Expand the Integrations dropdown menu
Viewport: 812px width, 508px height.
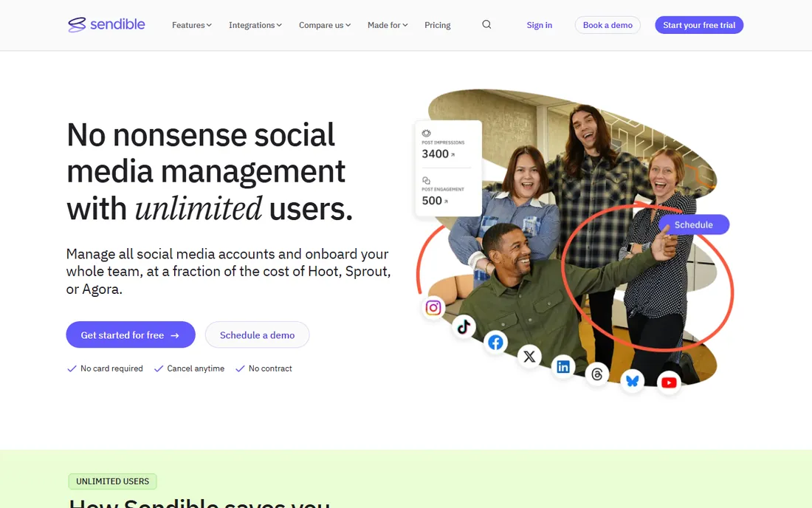255,25
